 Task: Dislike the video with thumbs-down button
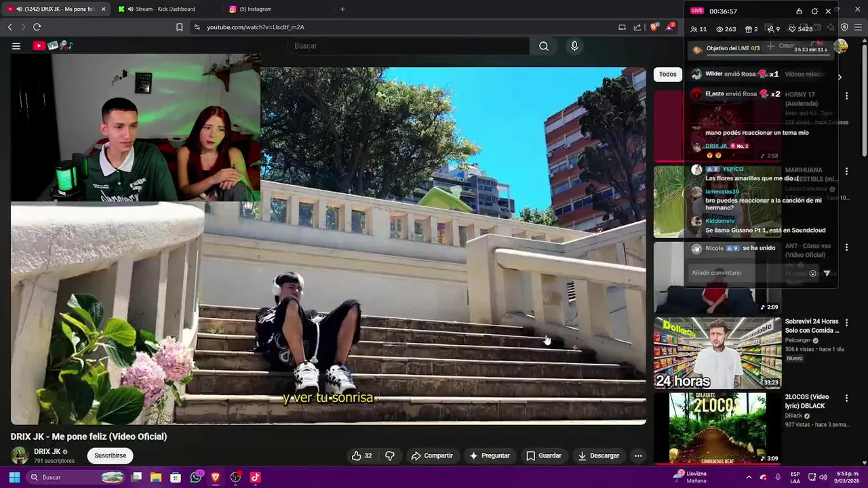coord(390,455)
